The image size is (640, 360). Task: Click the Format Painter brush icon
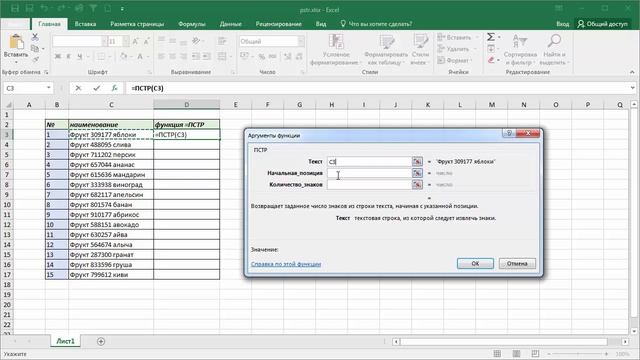(x=35, y=60)
